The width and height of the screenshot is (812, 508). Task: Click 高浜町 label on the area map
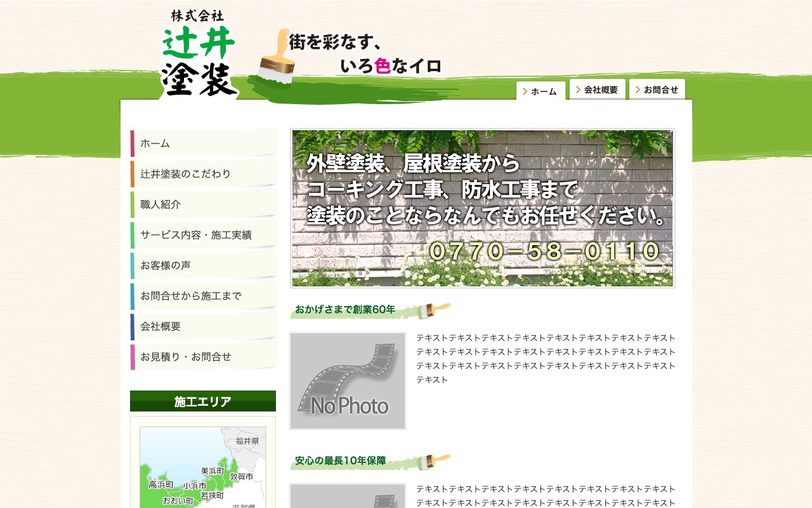161,485
